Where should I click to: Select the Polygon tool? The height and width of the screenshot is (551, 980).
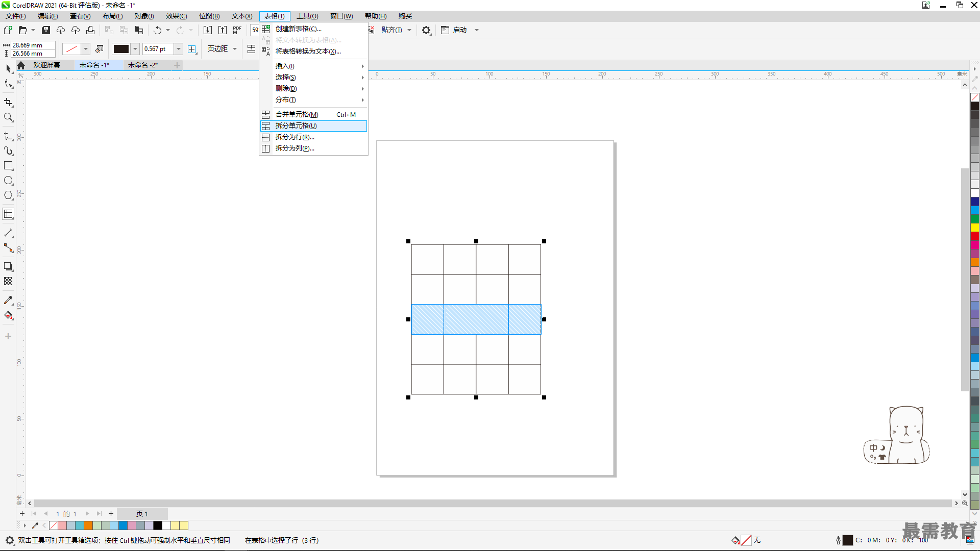[8, 195]
